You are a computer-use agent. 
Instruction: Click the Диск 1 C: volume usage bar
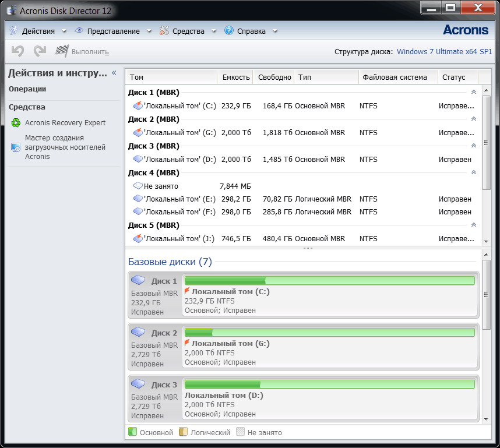(330, 281)
